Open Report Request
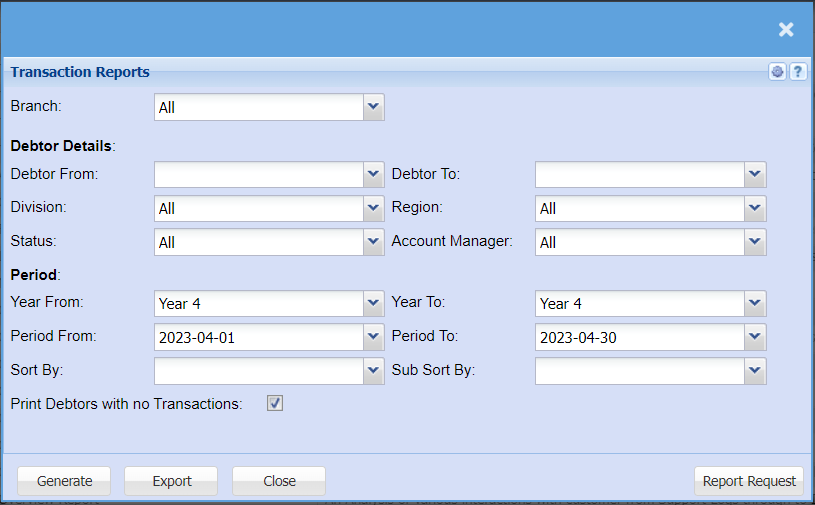This screenshot has height=505, width=815. [x=749, y=481]
